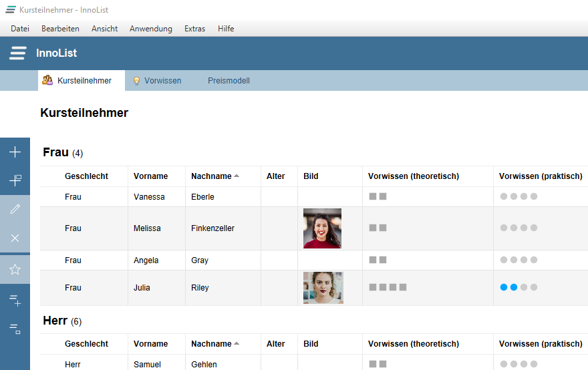Open the InnoList hamburger menu icon

[17, 53]
